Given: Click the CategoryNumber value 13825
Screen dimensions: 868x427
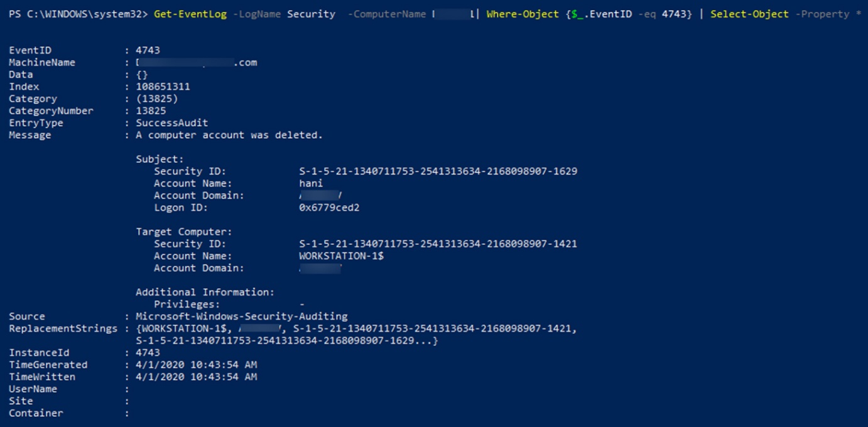Looking at the screenshot, I should point(151,111).
